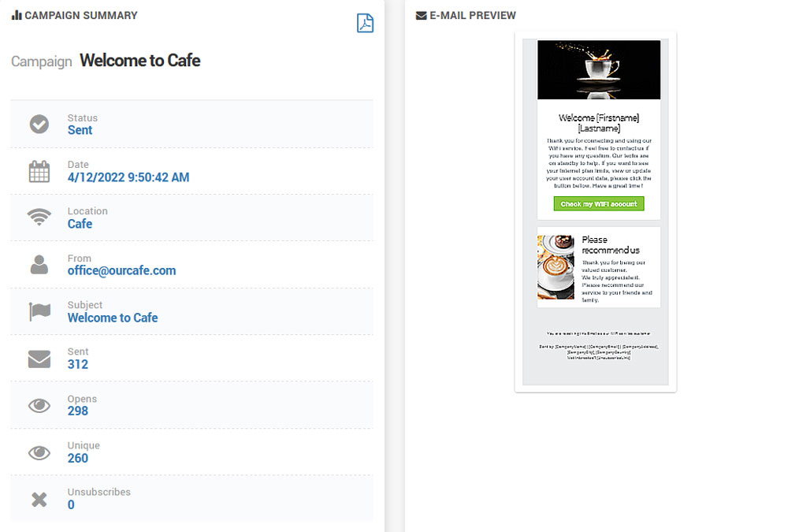Click the Unsubscribes X icon

tap(39, 500)
